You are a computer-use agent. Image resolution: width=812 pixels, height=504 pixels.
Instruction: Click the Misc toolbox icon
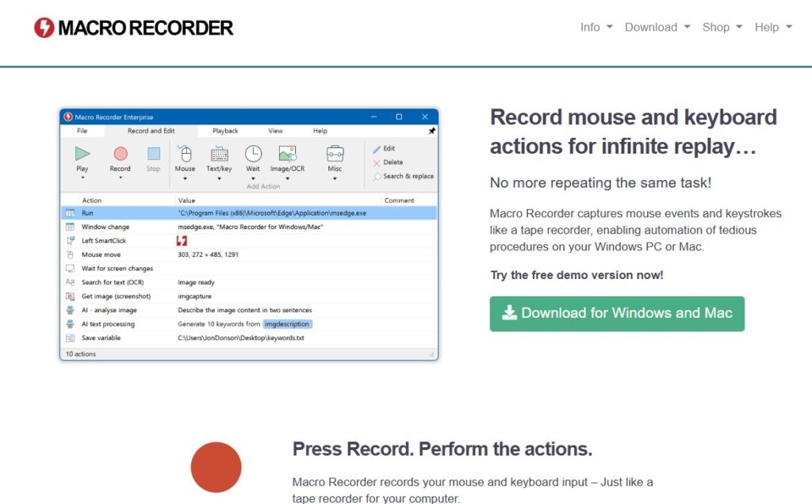pyautogui.click(x=335, y=154)
